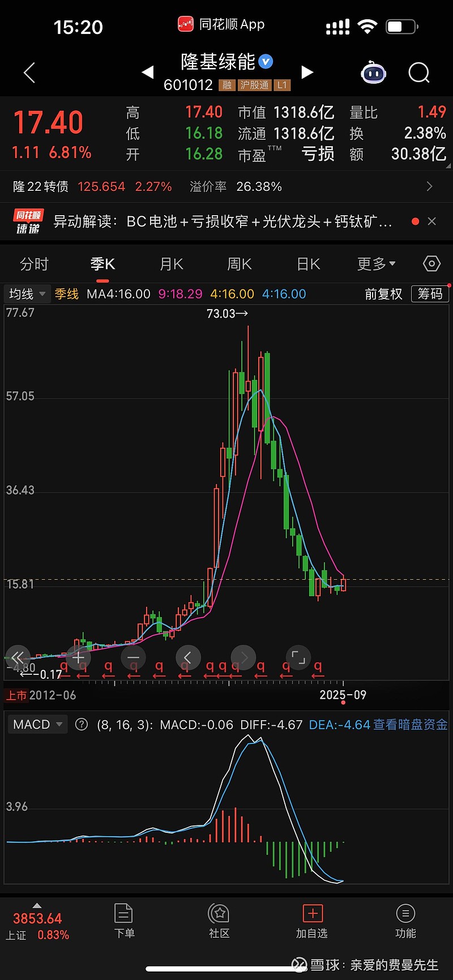Open MACD help question-mark icon
The height and width of the screenshot is (980, 453).
click(x=82, y=724)
